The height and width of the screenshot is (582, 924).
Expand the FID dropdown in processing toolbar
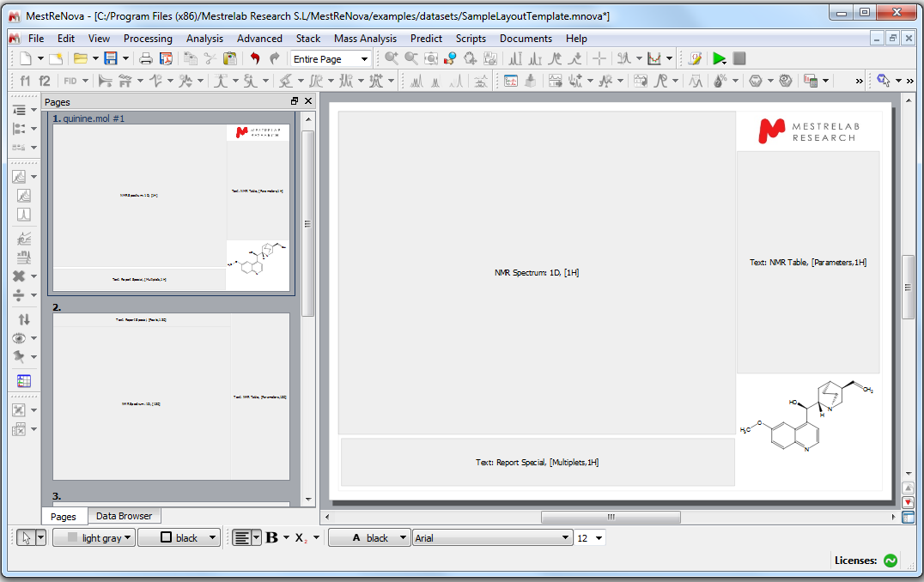[x=86, y=81]
